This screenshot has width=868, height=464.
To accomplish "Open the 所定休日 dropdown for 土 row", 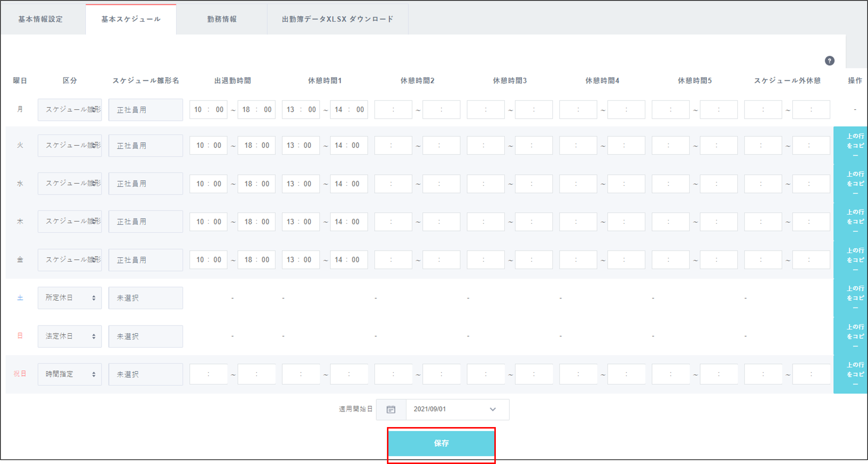I will tap(70, 298).
